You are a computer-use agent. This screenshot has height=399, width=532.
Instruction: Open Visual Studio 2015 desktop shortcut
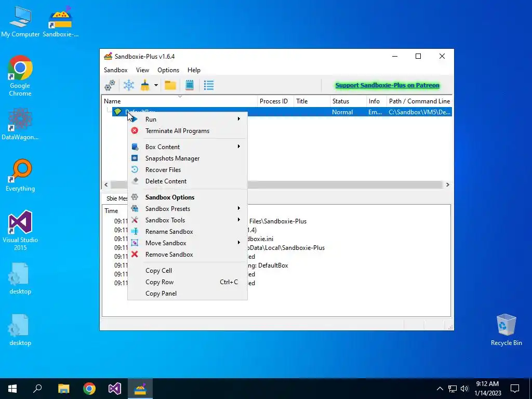20,230
